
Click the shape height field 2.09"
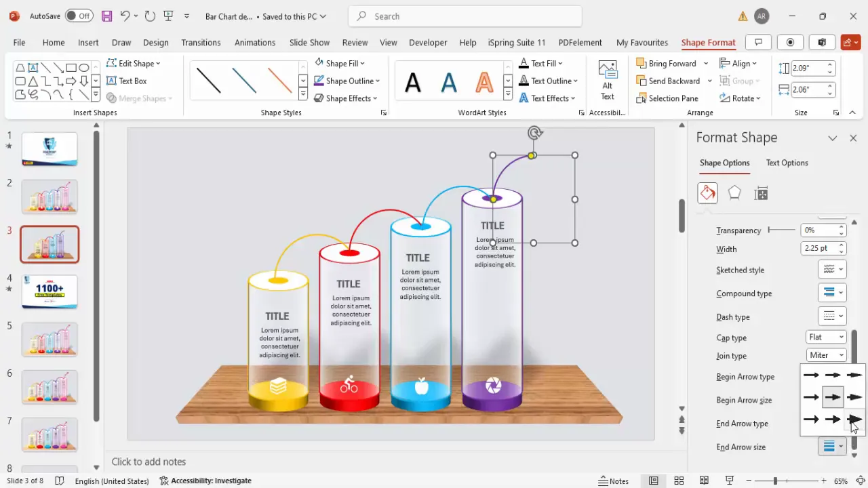coord(808,68)
